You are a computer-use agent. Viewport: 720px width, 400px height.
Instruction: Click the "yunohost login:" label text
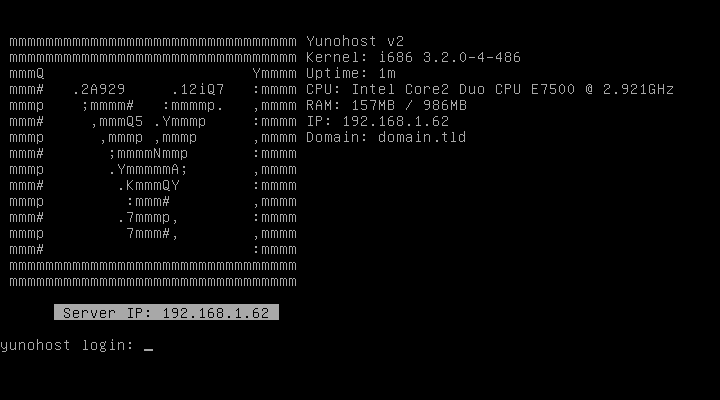(x=67, y=345)
